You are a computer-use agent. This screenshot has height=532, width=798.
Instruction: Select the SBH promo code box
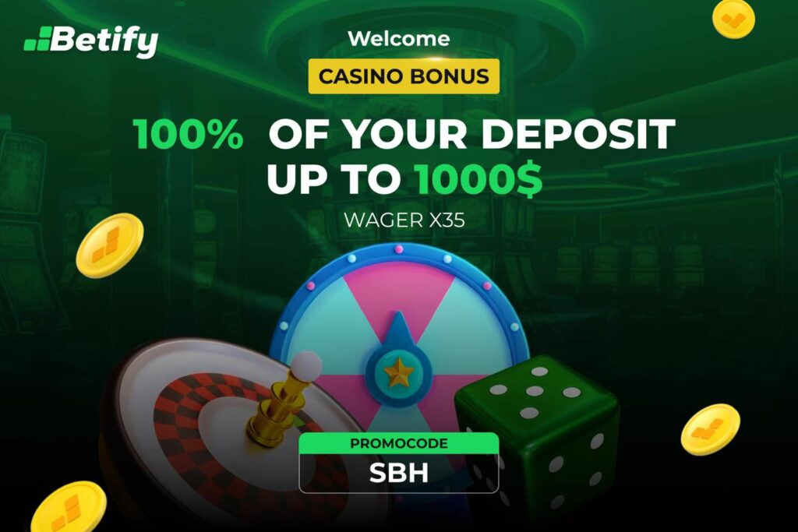398,473
